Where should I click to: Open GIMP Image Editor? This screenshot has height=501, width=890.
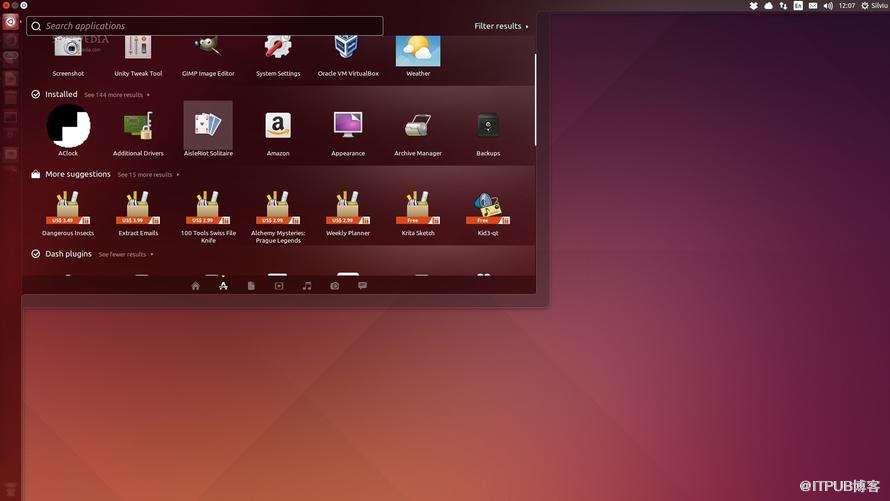pyautogui.click(x=208, y=56)
